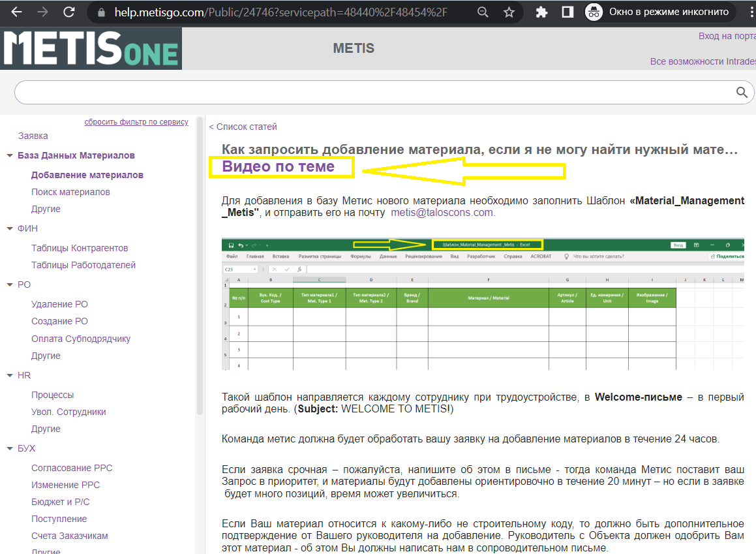
Task: Open the extensions puzzle icon
Action: pyautogui.click(x=541, y=12)
